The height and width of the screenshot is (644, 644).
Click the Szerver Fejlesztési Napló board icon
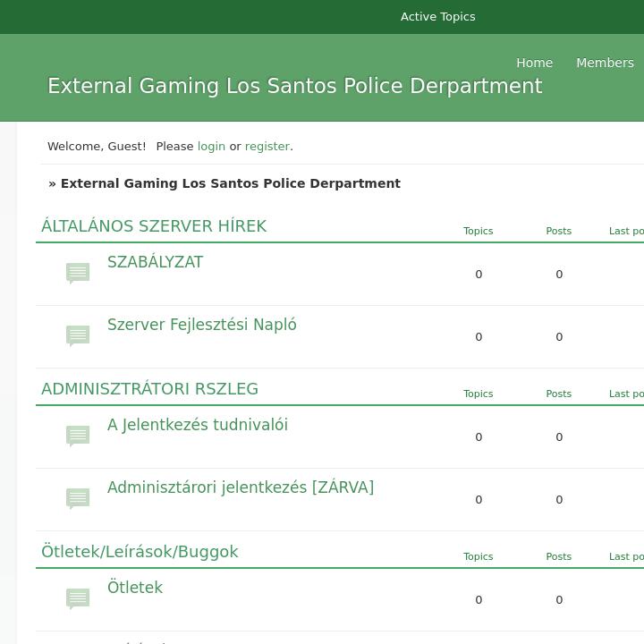(78, 335)
